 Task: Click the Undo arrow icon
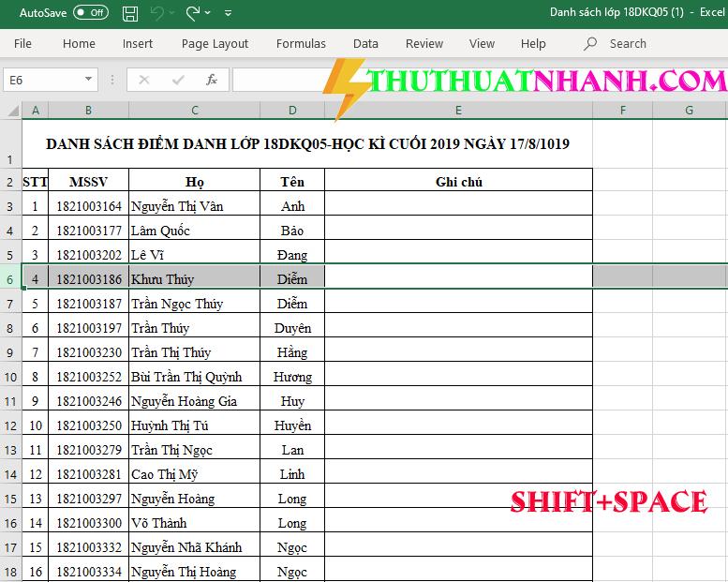157,13
